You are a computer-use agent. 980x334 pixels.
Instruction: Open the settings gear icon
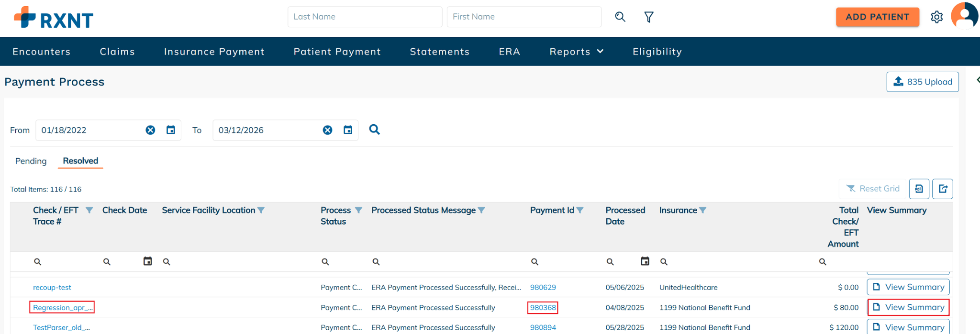point(936,17)
